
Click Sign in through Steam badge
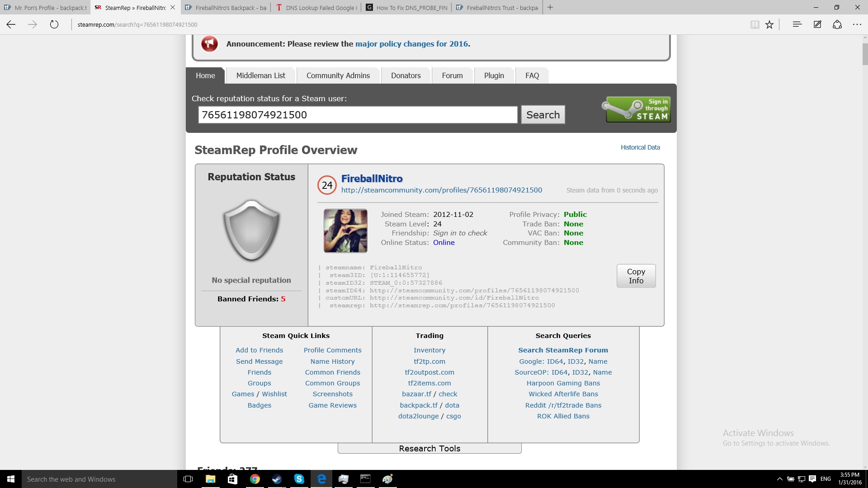point(637,109)
